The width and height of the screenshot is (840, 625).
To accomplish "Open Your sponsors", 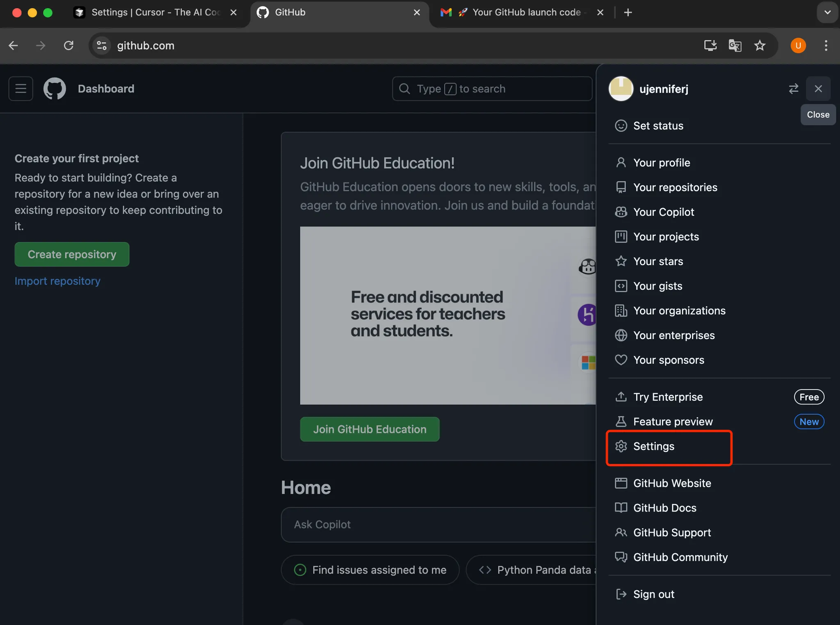I will coord(719,360).
